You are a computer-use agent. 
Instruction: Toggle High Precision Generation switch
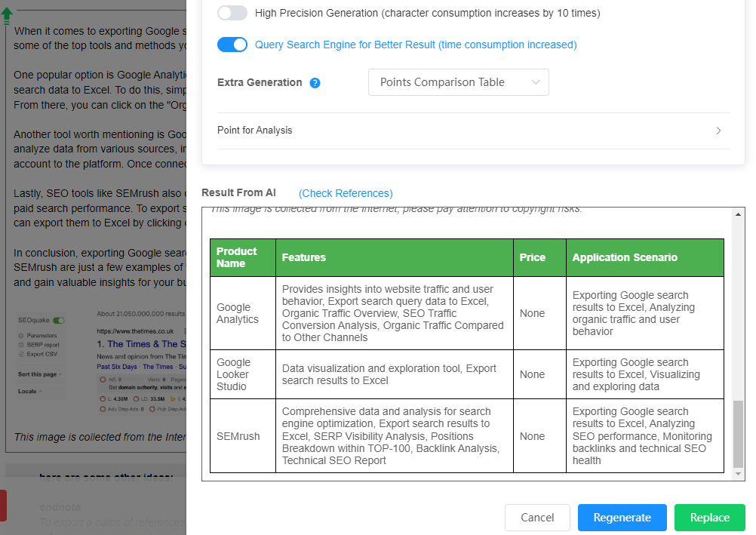click(232, 13)
